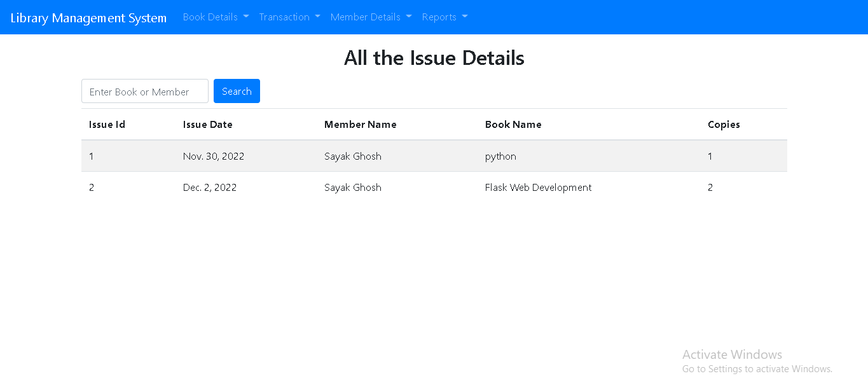Screen dimensions: 868x390
Task: Click the Copies column header
Action: coord(724,124)
